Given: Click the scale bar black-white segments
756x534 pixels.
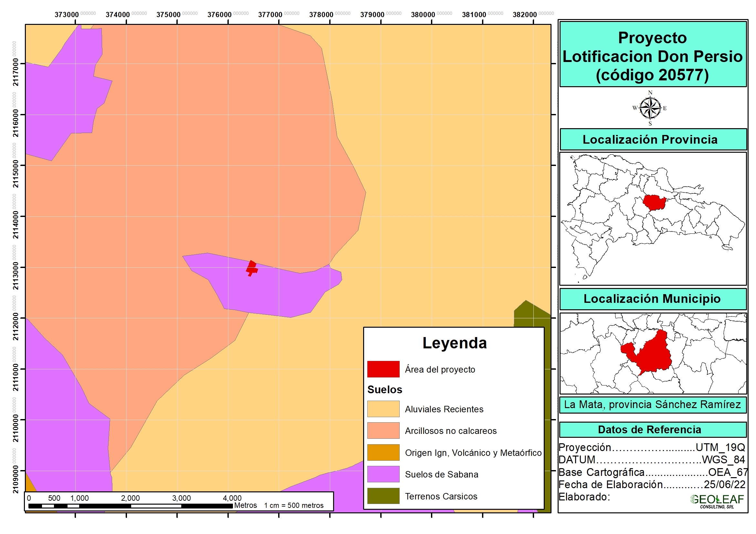Looking at the screenshot, I should coord(131,506).
